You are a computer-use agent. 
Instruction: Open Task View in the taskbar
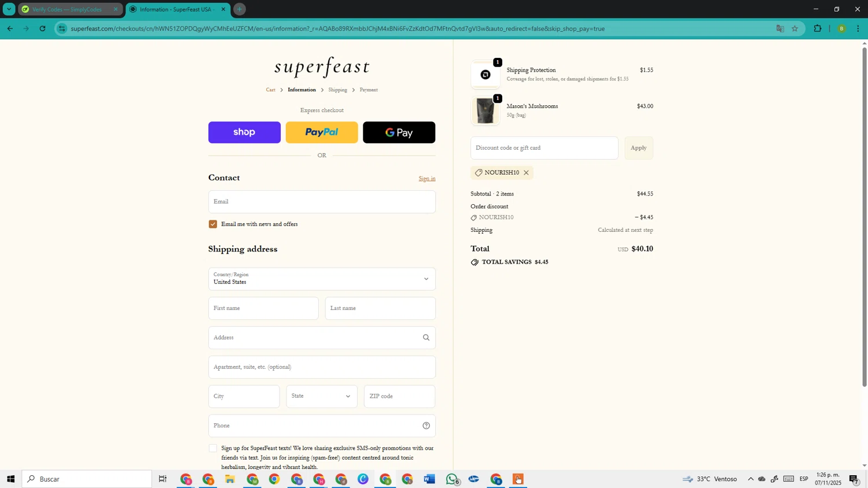click(x=163, y=479)
